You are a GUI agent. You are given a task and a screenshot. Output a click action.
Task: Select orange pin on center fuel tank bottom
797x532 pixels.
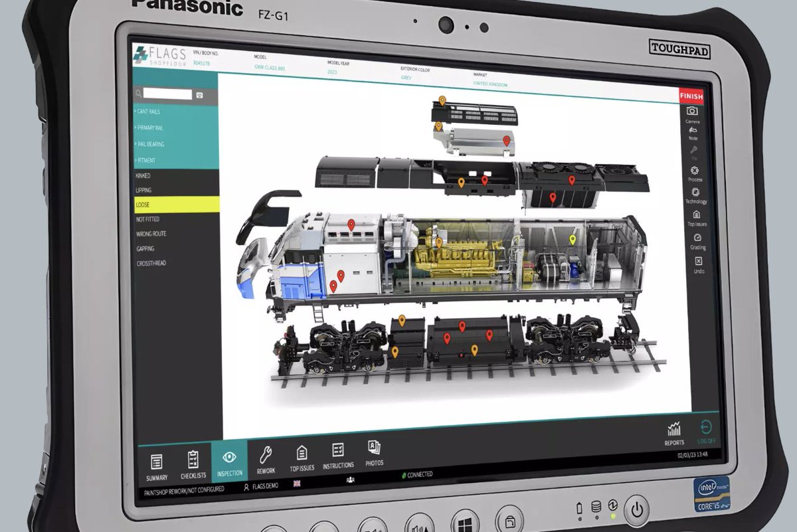click(x=474, y=349)
